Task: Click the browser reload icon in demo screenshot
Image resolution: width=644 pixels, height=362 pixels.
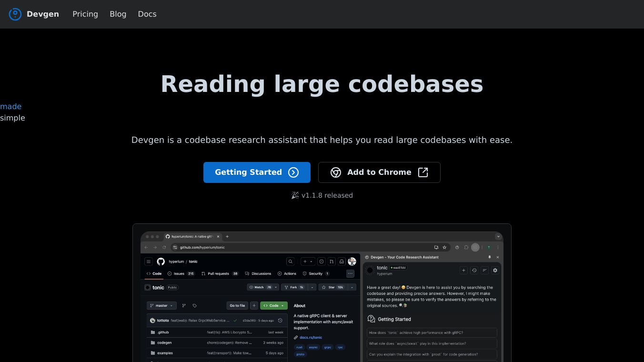Action: 164,248
